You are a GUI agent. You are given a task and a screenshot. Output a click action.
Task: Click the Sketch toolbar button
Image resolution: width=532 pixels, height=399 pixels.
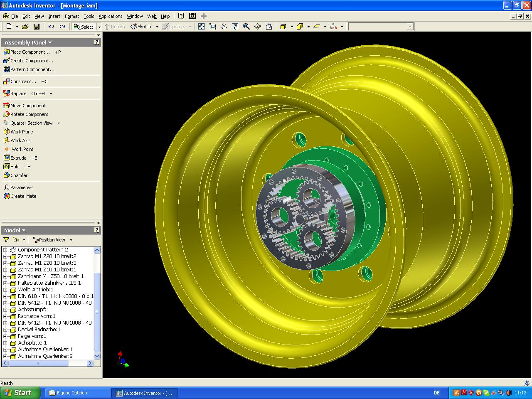pos(141,27)
